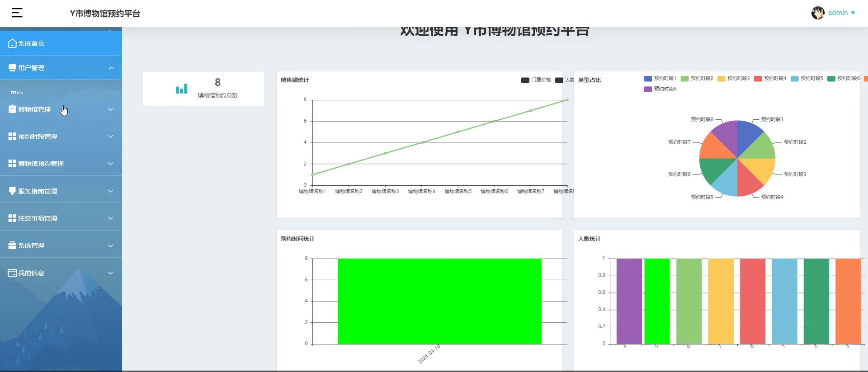This screenshot has width=868, height=372.
Task: Toggle 预约时段1 legend in pie chart
Action: click(x=660, y=79)
